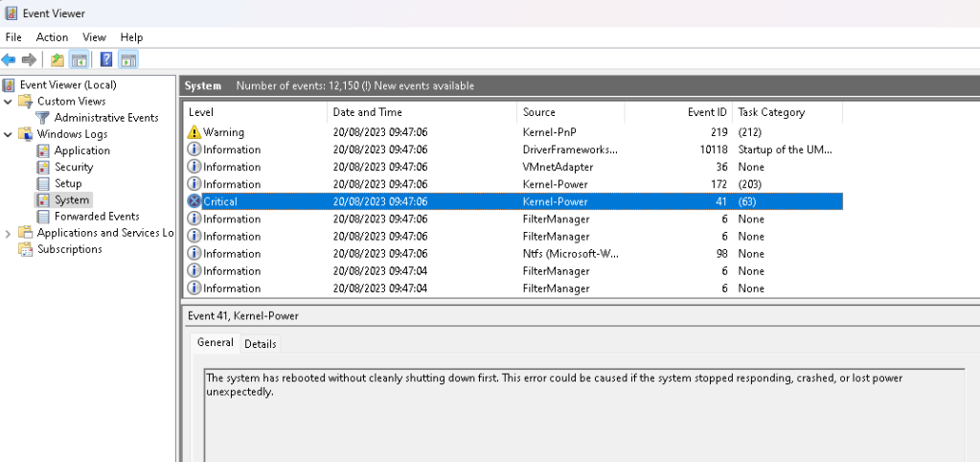Select the Critical Kernel-Power event 41 row
The image size is (980, 462).
(513, 202)
